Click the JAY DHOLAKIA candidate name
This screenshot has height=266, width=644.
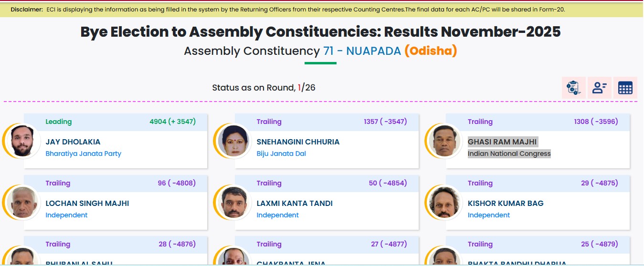pyautogui.click(x=73, y=142)
